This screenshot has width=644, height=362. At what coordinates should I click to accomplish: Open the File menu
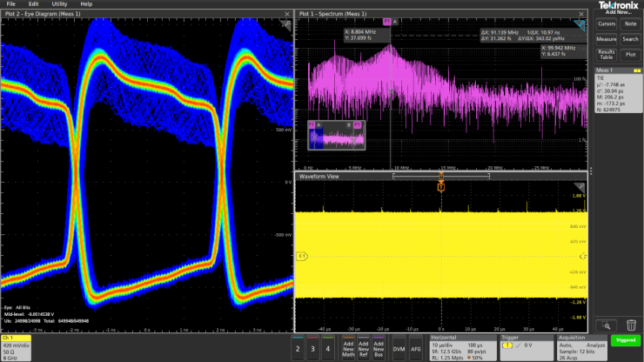point(10,4)
